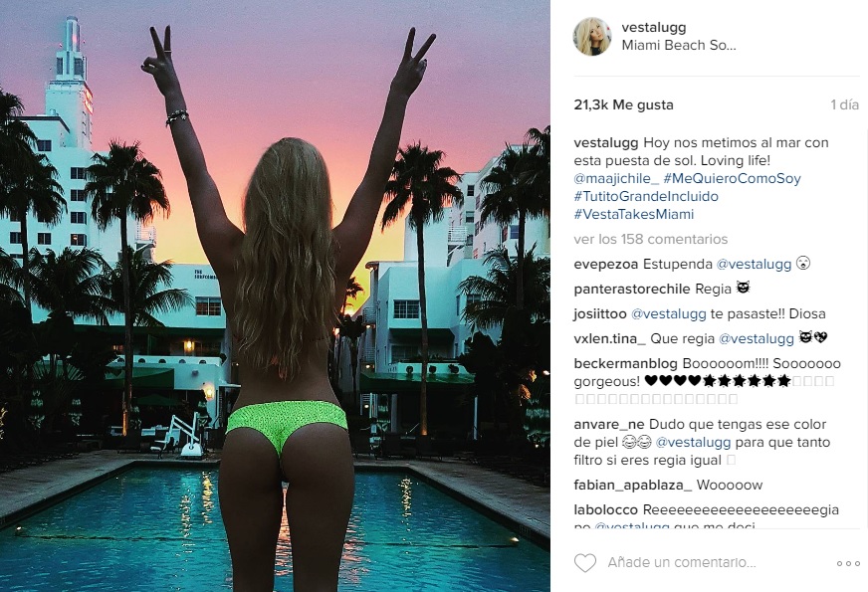Viewport: 868px width, 592px height.
Task: Open the @maajichile_ mention
Action: (x=617, y=178)
